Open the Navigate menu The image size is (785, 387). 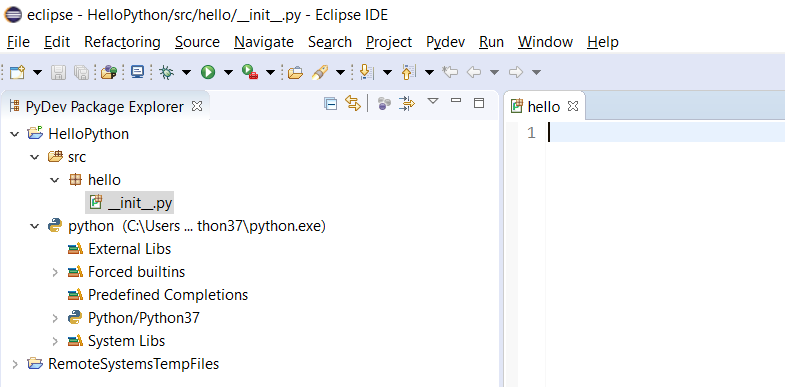click(x=264, y=42)
